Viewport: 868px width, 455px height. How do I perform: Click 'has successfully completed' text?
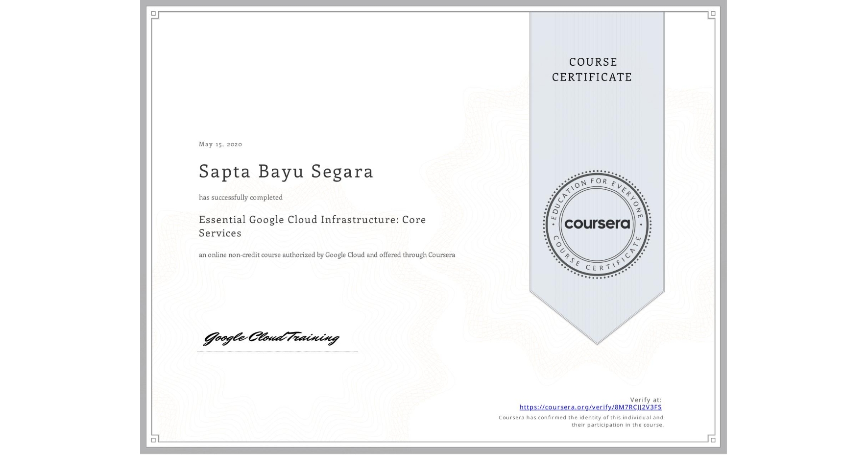tap(241, 197)
